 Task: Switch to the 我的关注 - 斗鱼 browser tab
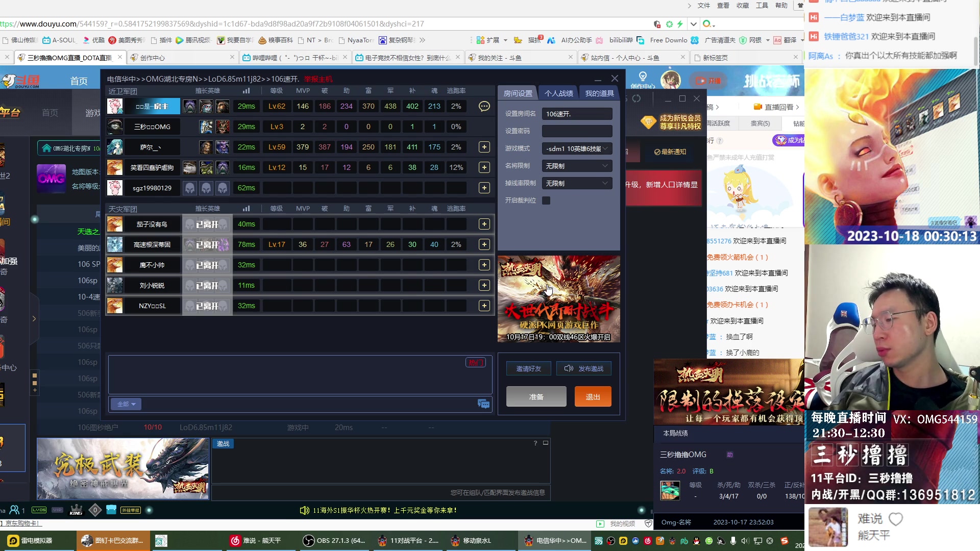(x=520, y=58)
